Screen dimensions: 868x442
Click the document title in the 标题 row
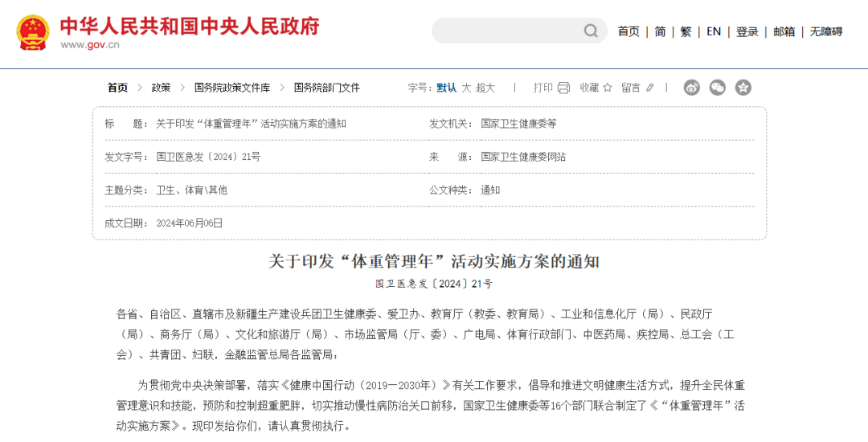coord(252,124)
